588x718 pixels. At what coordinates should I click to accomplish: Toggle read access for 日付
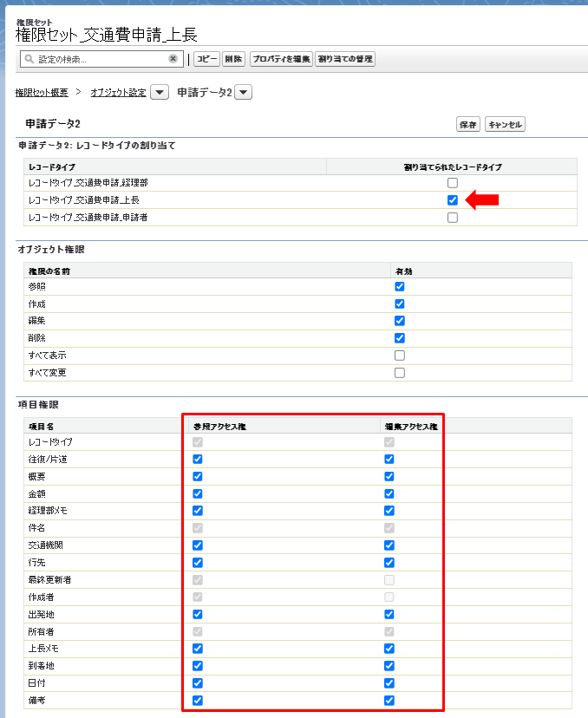click(198, 683)
